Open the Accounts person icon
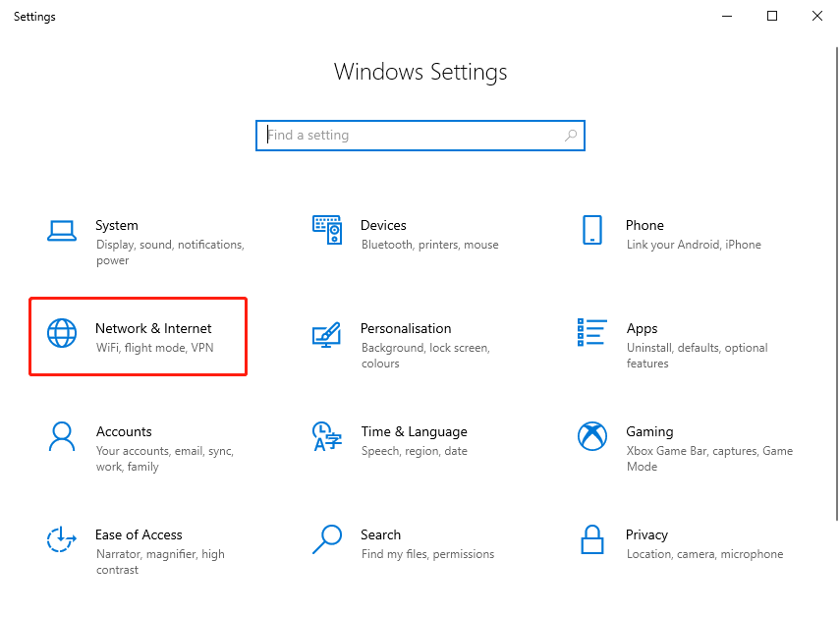Viewport: 840px width, 617px height. coord(62,436)
